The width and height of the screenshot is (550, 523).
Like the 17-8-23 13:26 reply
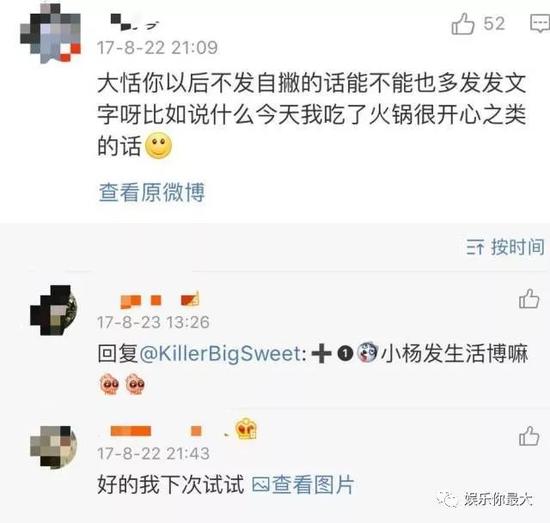(529, 299)
